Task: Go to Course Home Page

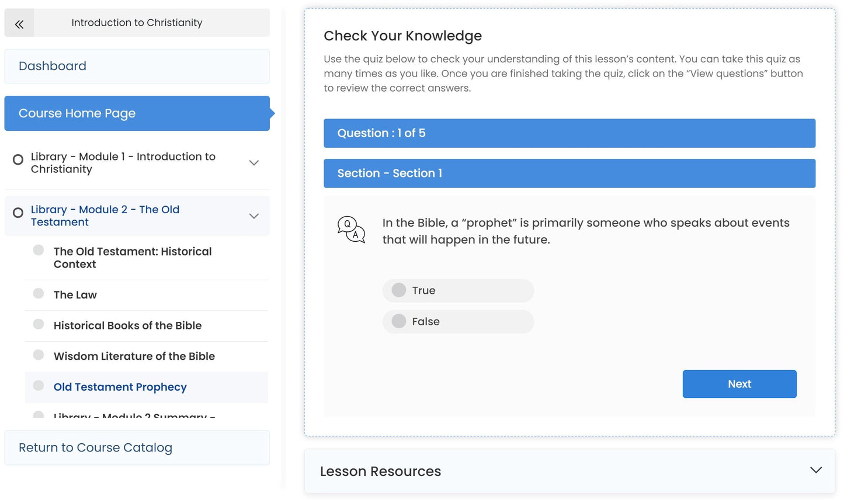Action: click(137, 113)
